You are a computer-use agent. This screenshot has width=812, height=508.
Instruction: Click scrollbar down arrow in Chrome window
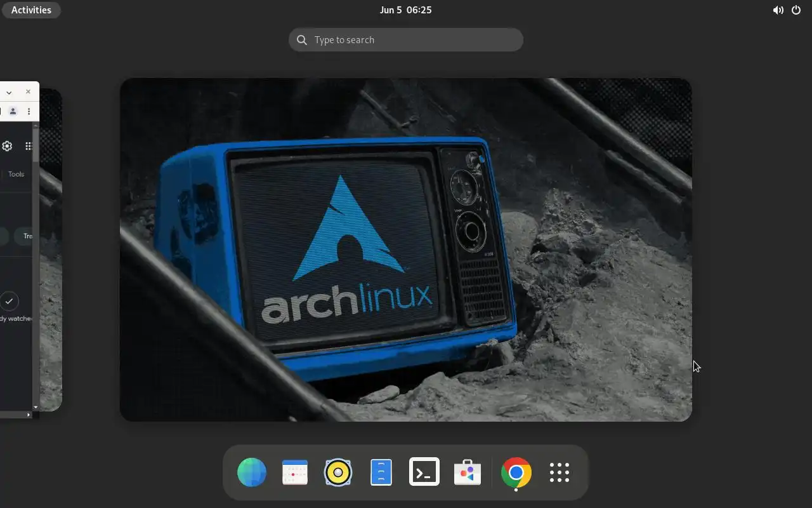[x=36, y=407]
